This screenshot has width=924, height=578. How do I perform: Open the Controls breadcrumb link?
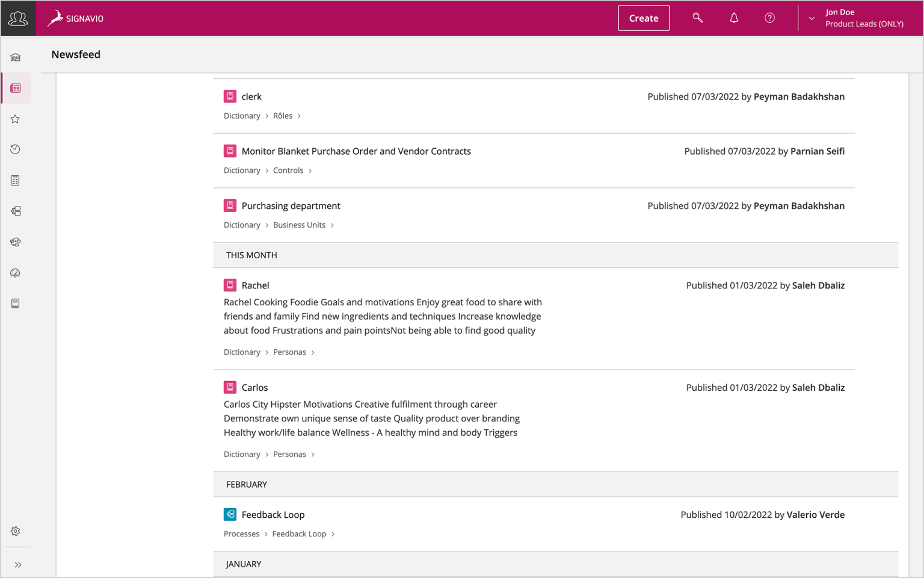pos(288,170)
